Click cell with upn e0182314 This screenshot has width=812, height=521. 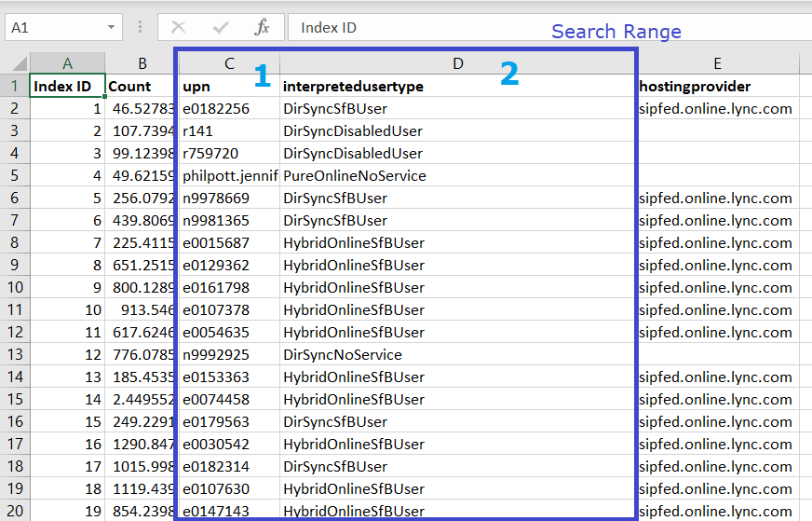click(x=229, y=466)
